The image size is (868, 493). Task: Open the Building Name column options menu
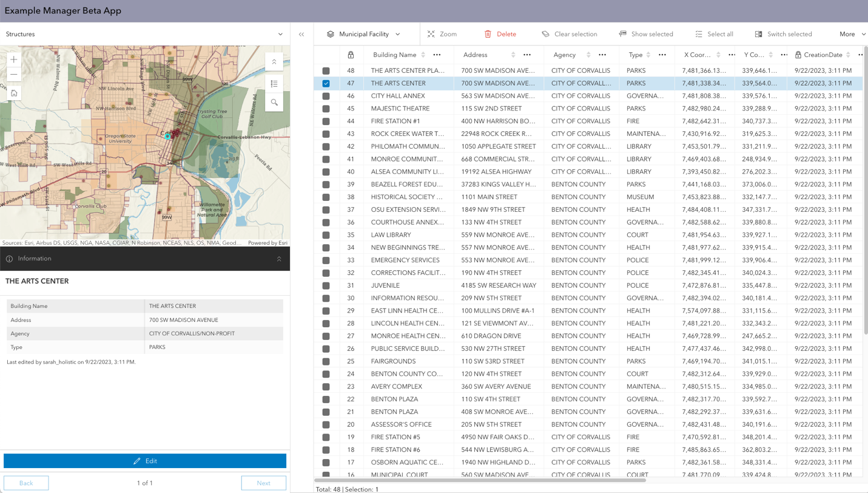pyautogui.click(x=437, y=55)
